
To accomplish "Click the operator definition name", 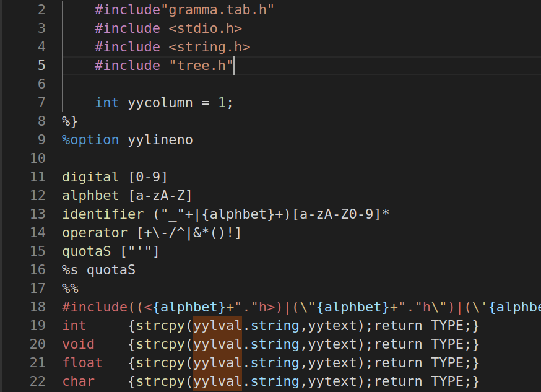I will pyautogui.click(x=95, y=233).
